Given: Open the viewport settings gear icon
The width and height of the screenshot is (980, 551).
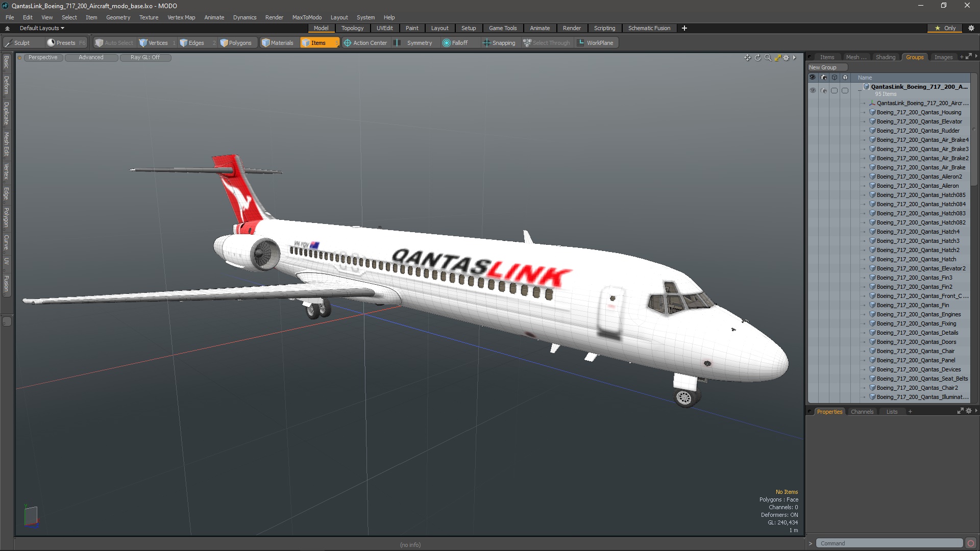Looking at the screenshot, I should click(x=786, y=58).
